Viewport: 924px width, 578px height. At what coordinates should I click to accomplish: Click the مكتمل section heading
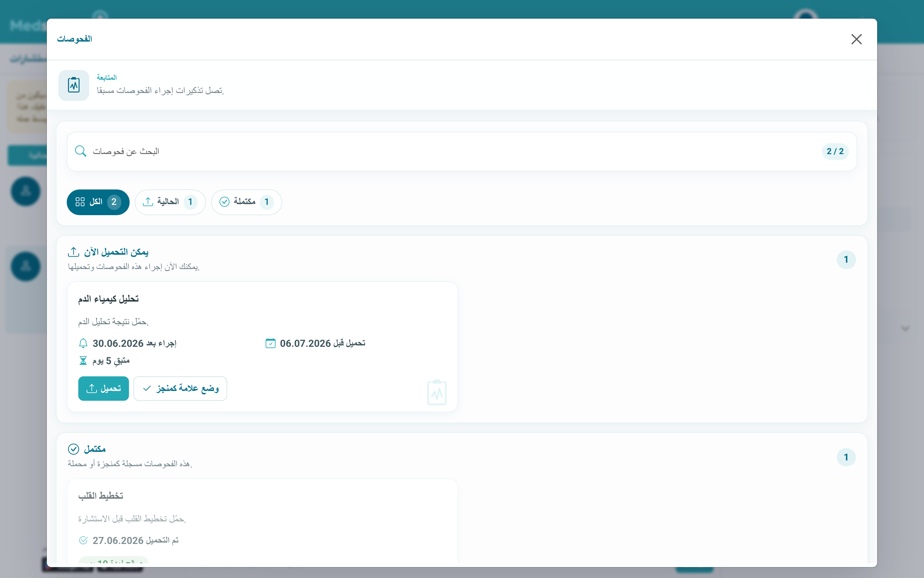[x=95, y=449]
